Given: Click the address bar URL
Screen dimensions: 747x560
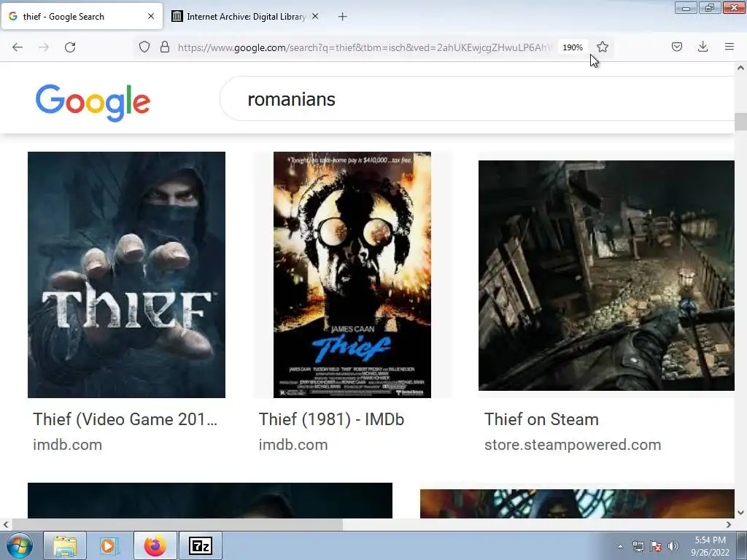Looking at the screenshot, I should pyautogui.click(x=365, y=47).
